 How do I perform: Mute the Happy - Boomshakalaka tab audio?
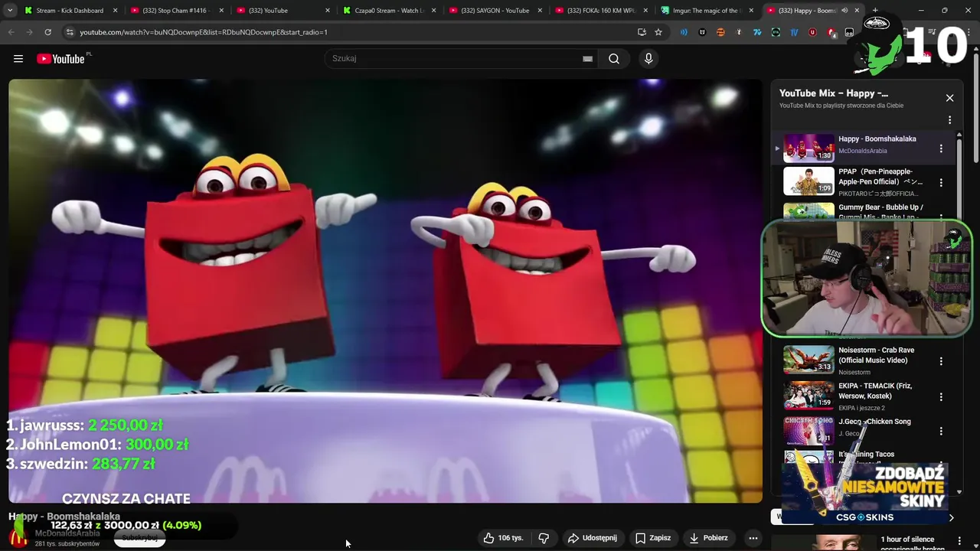pos(844,11)
